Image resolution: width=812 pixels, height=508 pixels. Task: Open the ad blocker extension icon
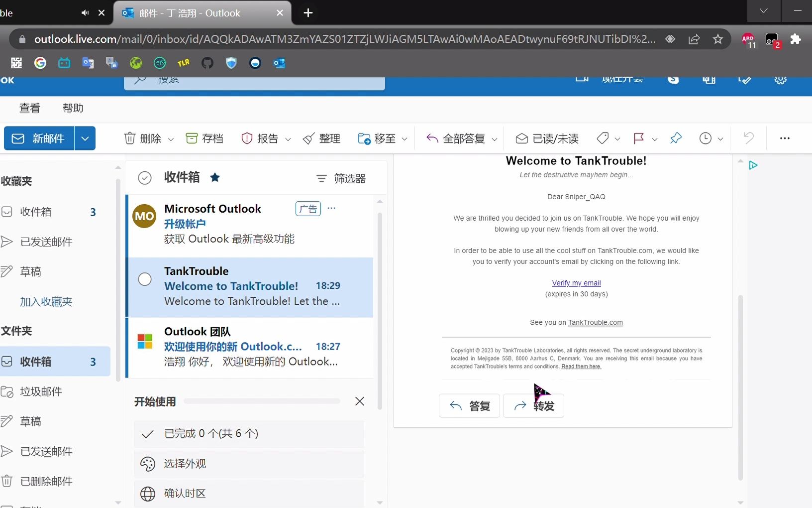point(748,40)
